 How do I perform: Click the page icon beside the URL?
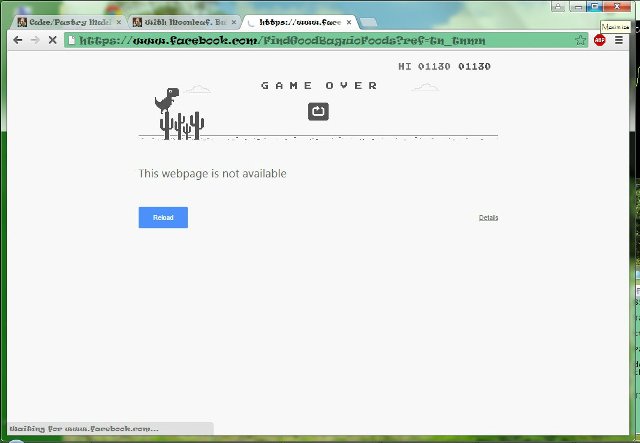(x=71, y=40)
